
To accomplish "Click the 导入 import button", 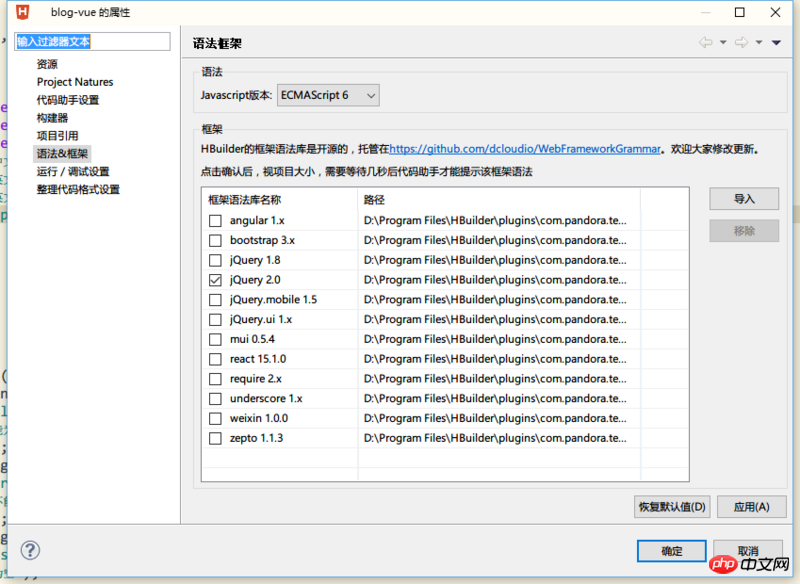I will pyautogui.click(x=744, y=199).
